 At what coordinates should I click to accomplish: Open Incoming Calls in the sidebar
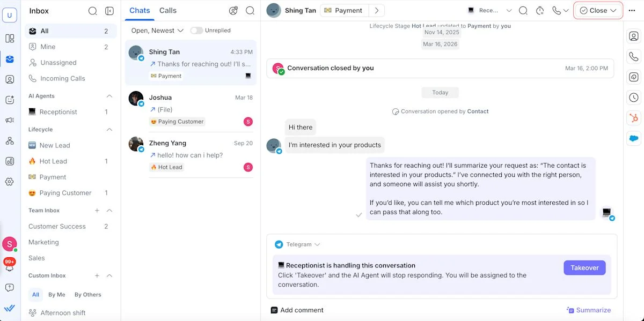coord(70,78)
